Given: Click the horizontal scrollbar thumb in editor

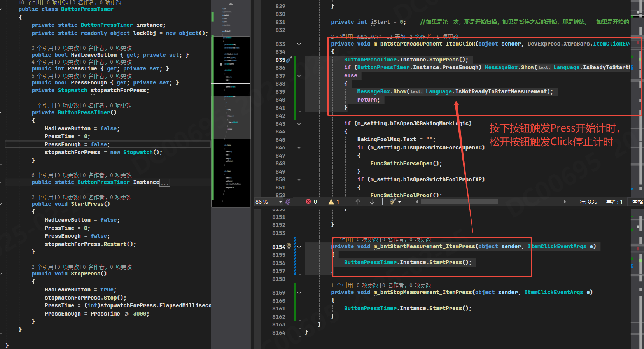Looking at the screenshot, I should [459, 202].
